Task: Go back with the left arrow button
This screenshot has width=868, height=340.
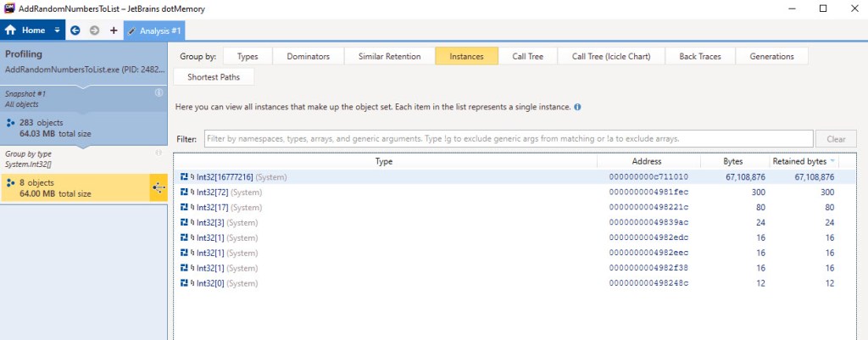Action: click(x=75, y=31)
